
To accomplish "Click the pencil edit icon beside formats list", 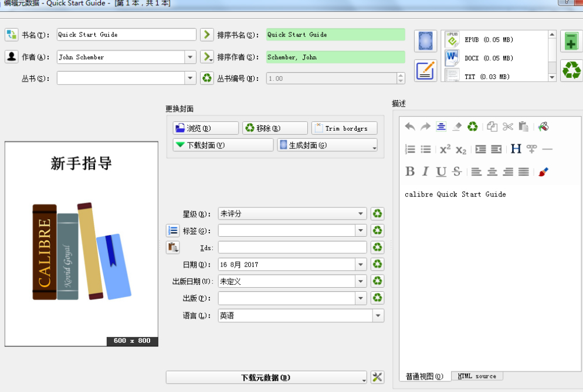I will pos(425,70).
